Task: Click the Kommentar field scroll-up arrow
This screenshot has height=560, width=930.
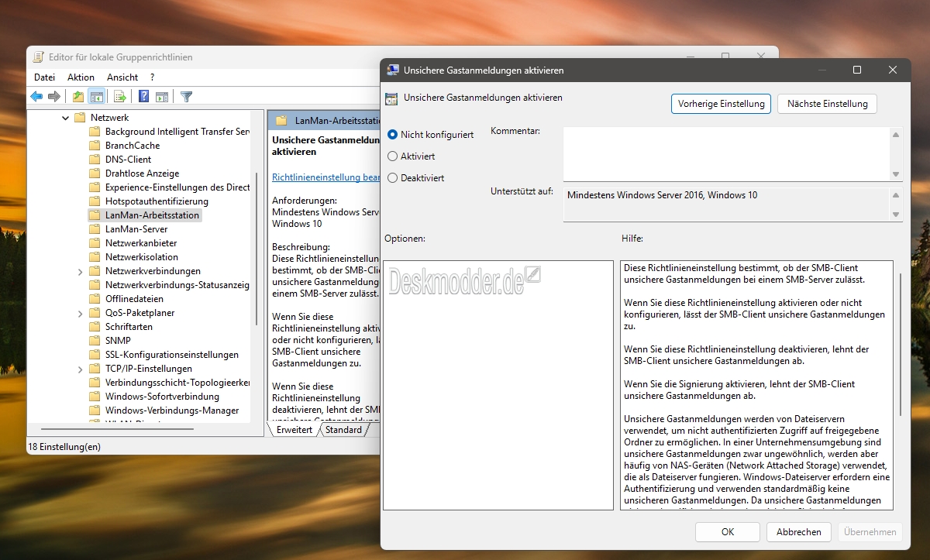Action: click(x=897, y=134)
